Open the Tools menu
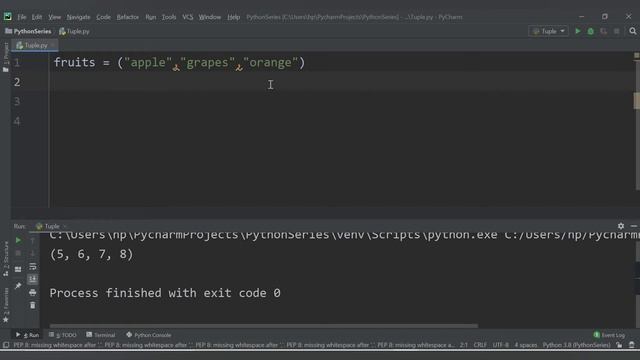Image resolution: width=640 pixels, height=360 pixels. pyautogui.click(x=169, y=17)
